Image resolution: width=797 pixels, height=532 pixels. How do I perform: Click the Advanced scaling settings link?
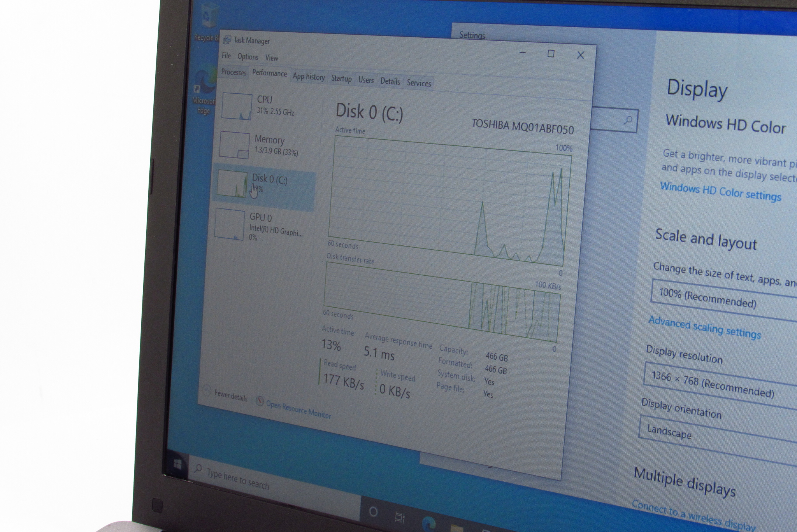[704, 327]
